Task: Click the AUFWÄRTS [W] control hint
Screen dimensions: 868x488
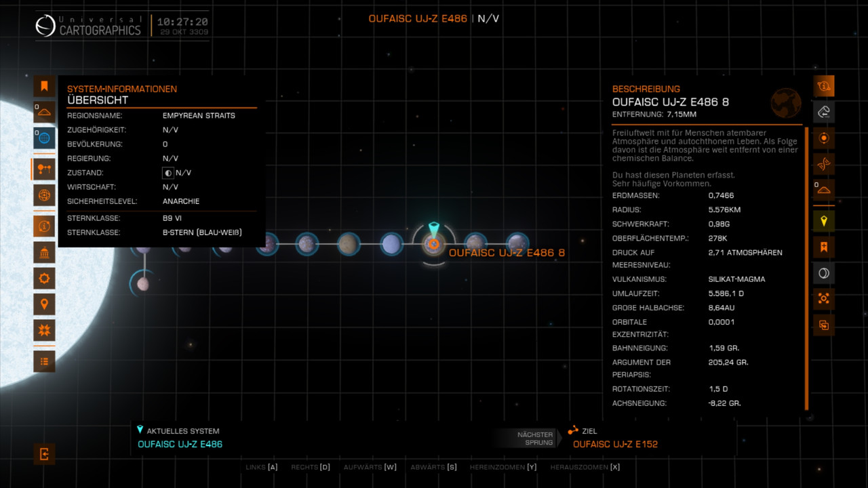Action: click(x=370, y=467)
